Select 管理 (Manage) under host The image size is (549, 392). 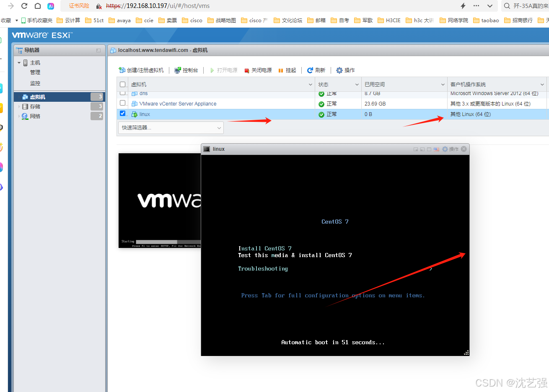(x=35, y=72)
